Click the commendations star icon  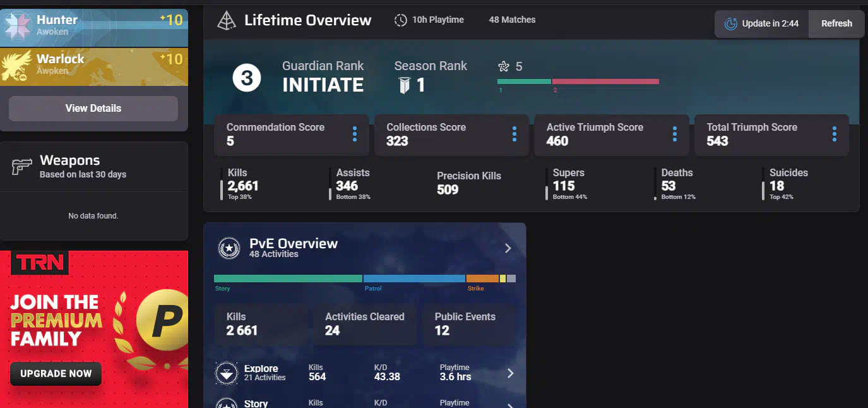503,66
